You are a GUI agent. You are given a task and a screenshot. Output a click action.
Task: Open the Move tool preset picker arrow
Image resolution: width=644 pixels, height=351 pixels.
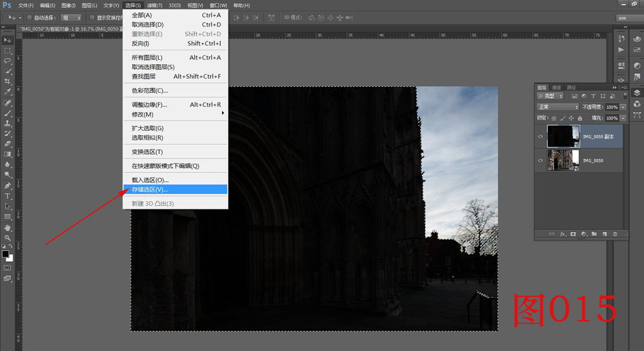[x=20, y=18]
